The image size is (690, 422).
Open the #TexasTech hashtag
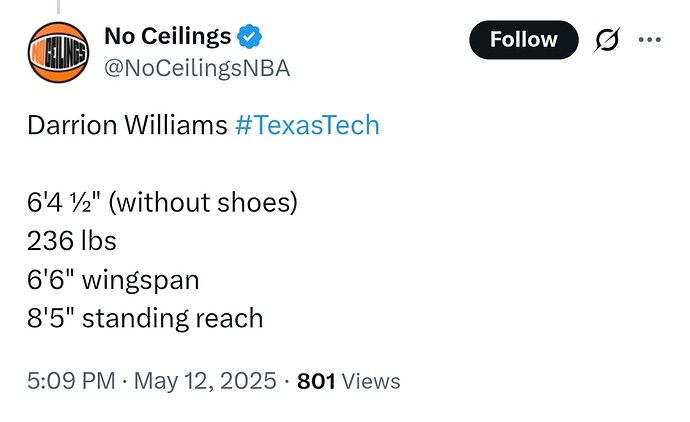coord(306,126)
